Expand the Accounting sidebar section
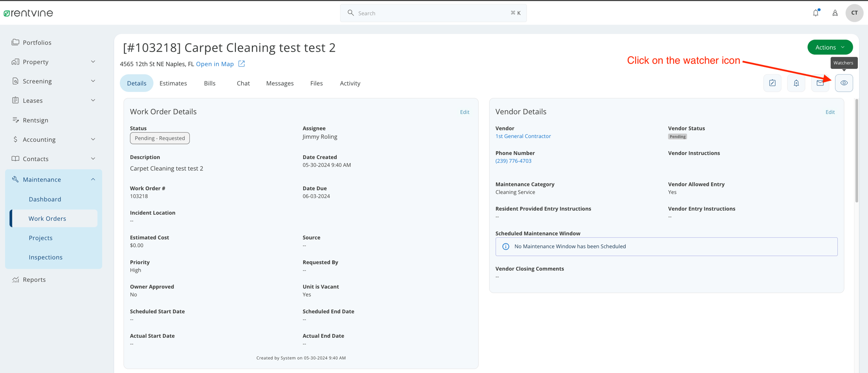 pos(53,140)
